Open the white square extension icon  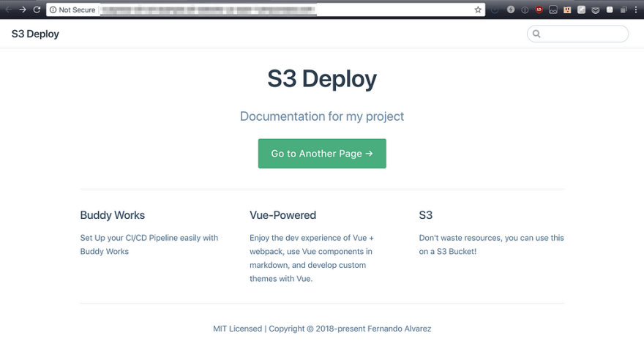tap(610, 10)
